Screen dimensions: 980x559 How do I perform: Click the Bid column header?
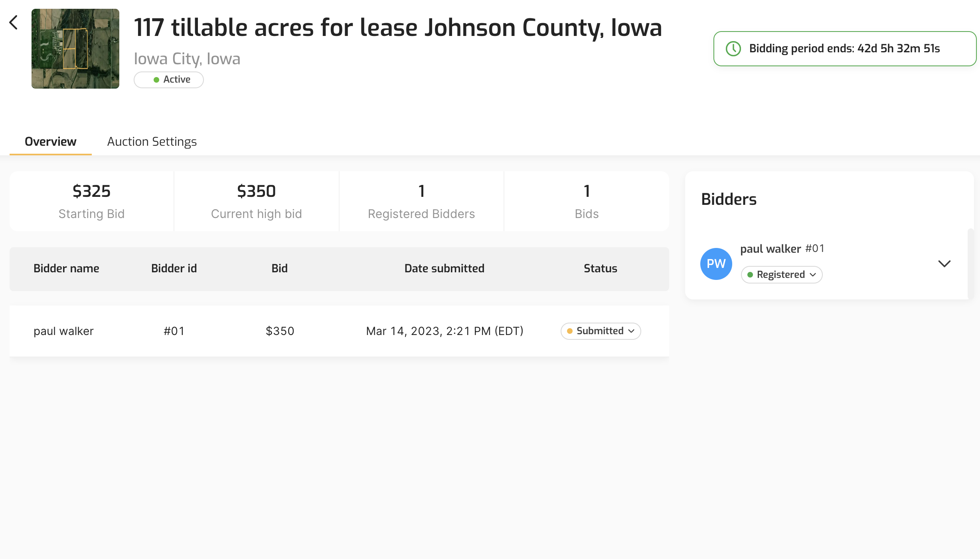(x=279, y=268)
